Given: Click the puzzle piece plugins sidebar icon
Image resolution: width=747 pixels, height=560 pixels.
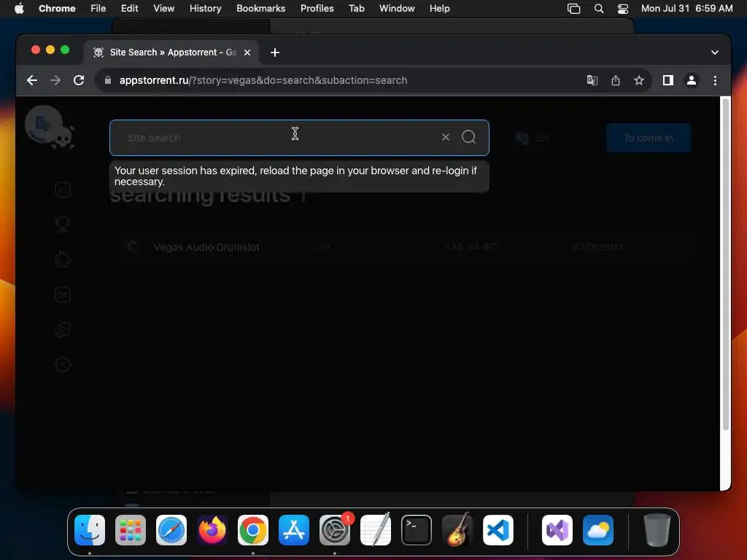Looking at the screenshot, I should tap(63, 260).
